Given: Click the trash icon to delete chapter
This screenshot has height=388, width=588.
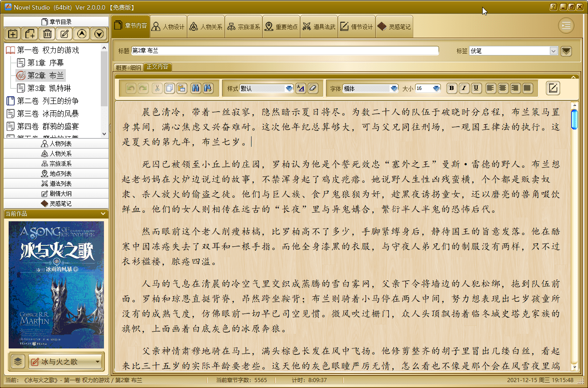Looking at the screenshot, I should [x=47, y=34].
